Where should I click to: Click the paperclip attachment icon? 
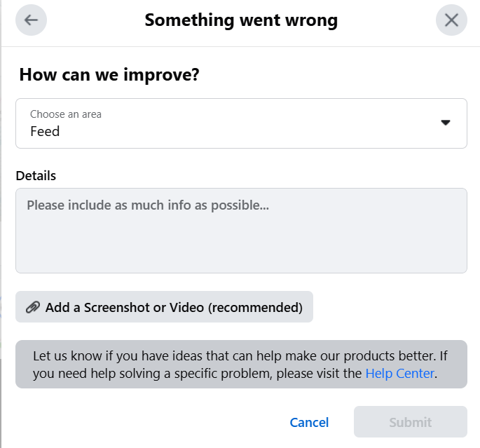(x=32, y=307)
